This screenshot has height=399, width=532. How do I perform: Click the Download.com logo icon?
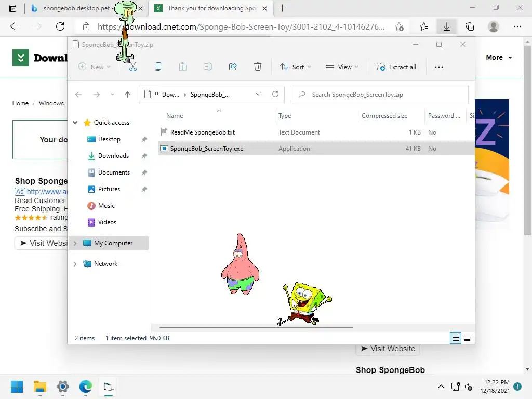(x=21, y=58)
